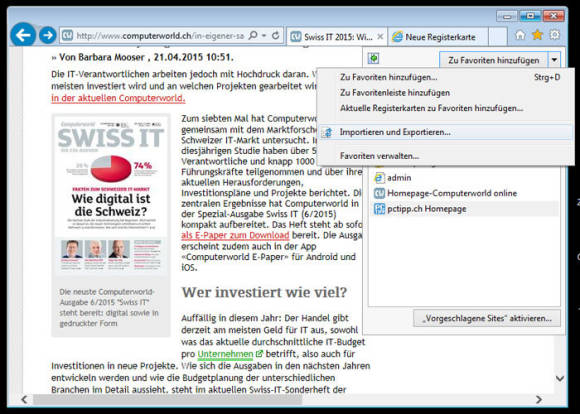Click the Computerworld favorite icon
The image size is (580, 414).
click(x=379, y=193)
